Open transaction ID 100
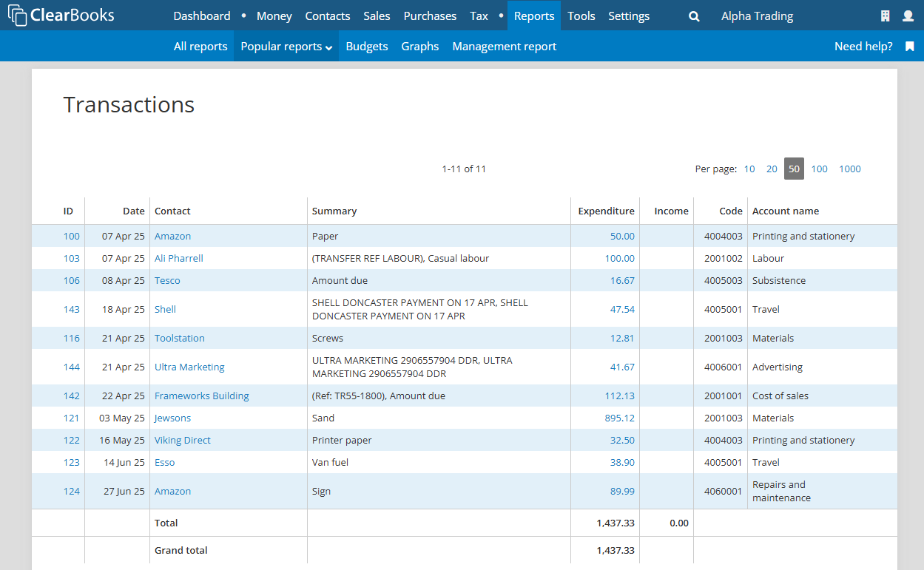This screenshot has height=570, width=924. pos(71,237)
